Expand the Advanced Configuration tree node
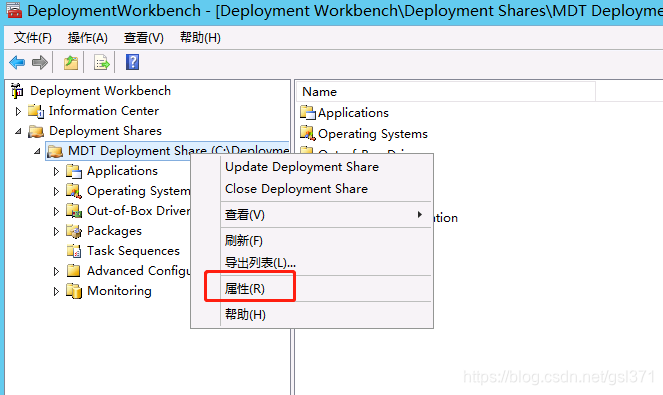The width and height of the screenshot is (663, 395). point(56,271)
